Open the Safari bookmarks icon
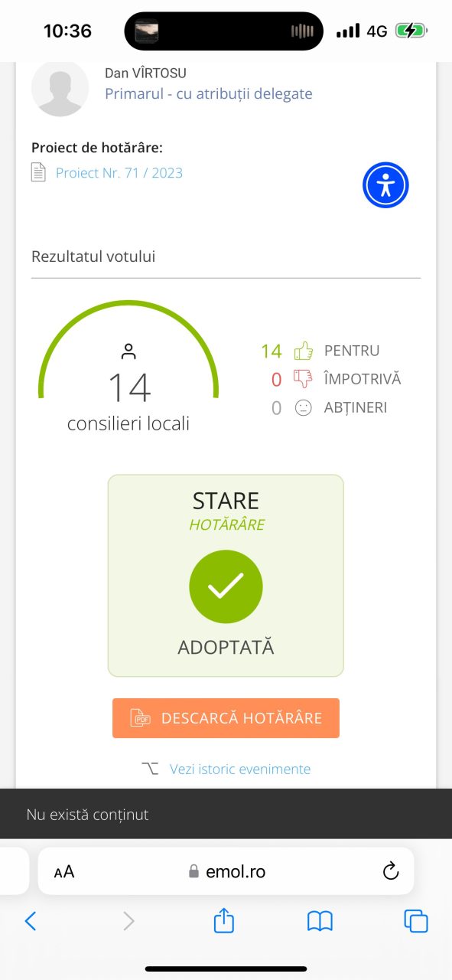 319,921
